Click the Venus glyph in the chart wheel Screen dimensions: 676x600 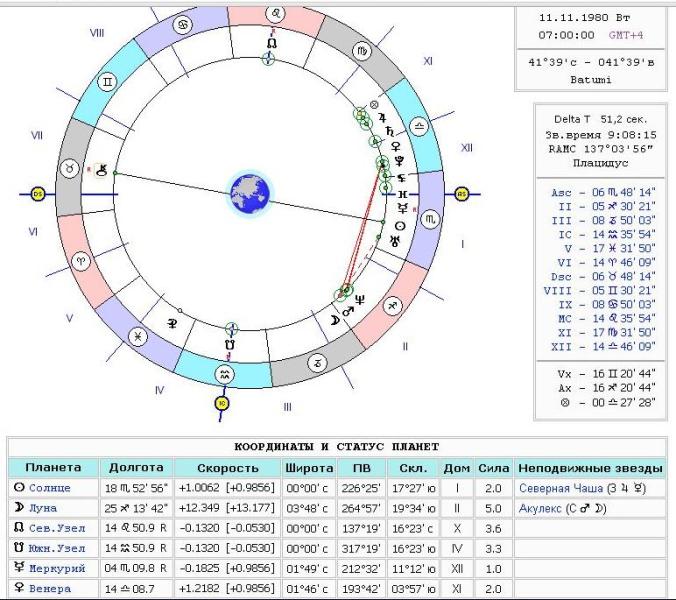point(395,147)
